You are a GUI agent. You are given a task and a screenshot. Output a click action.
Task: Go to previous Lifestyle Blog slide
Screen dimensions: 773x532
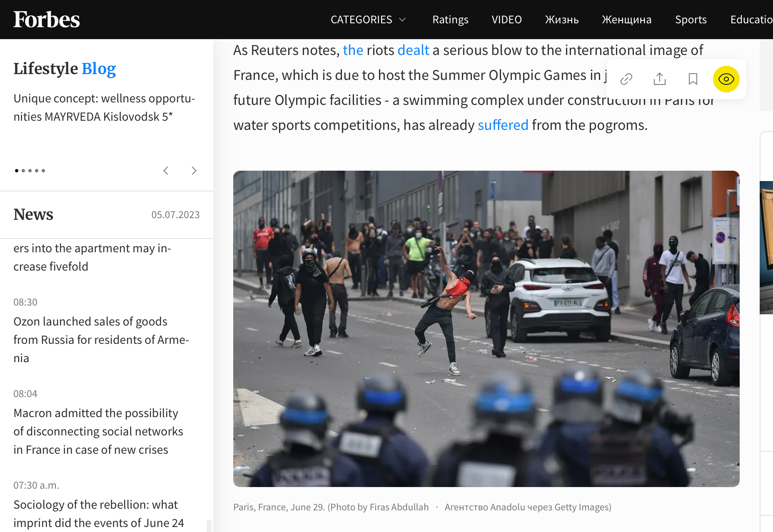(166, 171)
